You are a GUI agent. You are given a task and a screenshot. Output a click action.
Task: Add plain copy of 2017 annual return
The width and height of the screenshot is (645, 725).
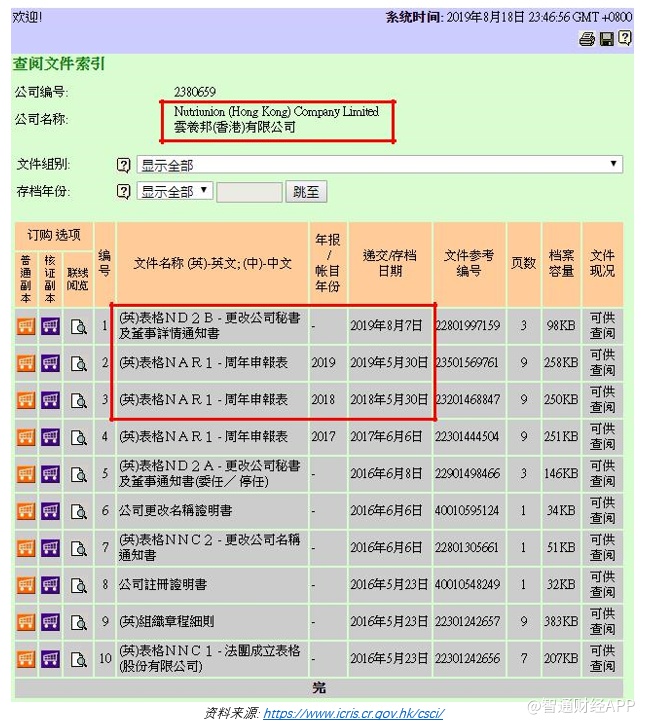click(26, 437)
